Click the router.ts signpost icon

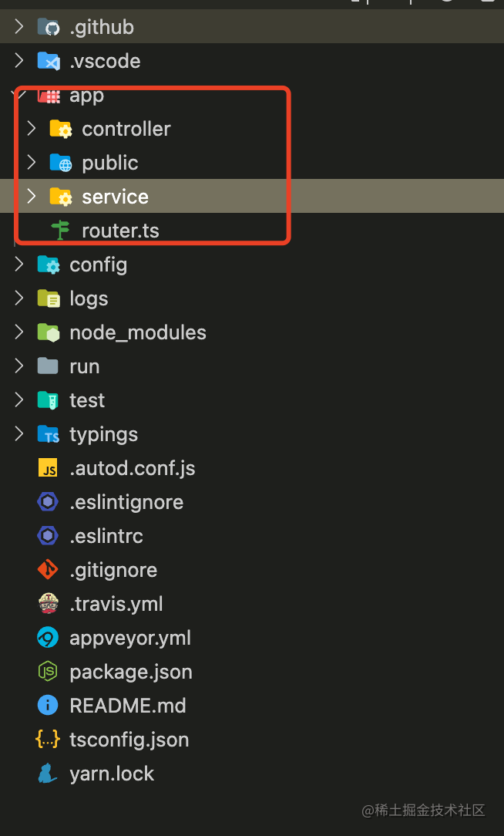[60, 230]
